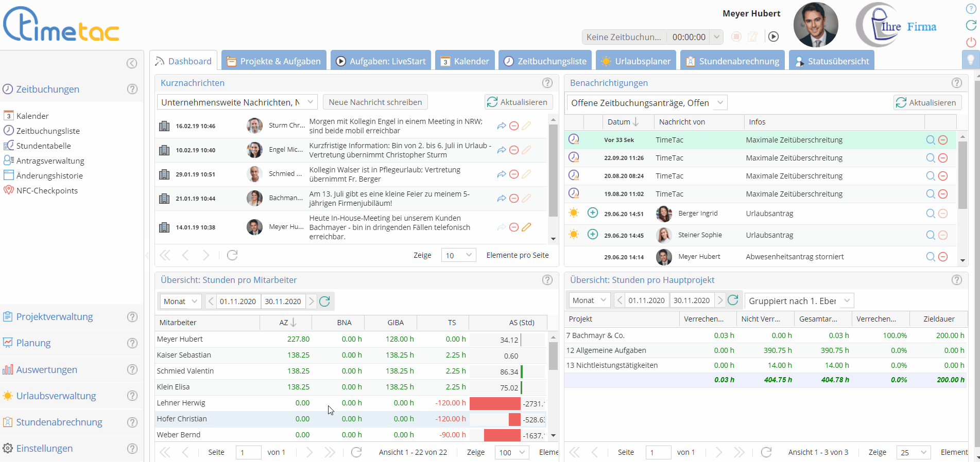The width and height of the screenshot is (980, 462).
Task: Expand the Urlaubsverwaltung sidebar section
Action: tap(56, 396)
